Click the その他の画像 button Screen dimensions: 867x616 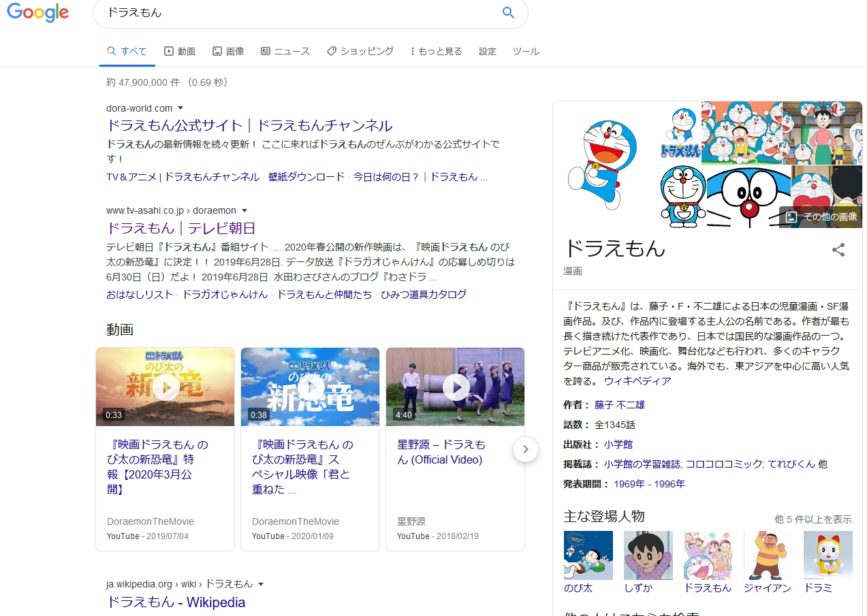(821, 217)
